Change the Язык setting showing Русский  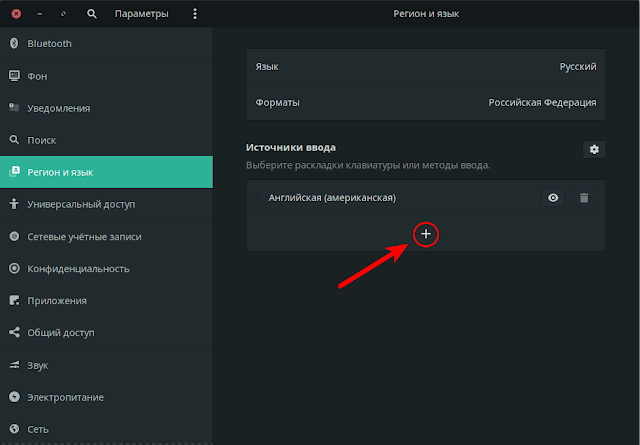[x=426, y=67]
